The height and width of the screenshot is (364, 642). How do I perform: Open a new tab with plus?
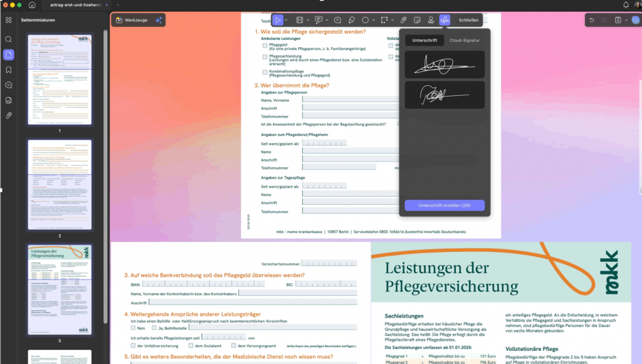[x=117, y=5]
